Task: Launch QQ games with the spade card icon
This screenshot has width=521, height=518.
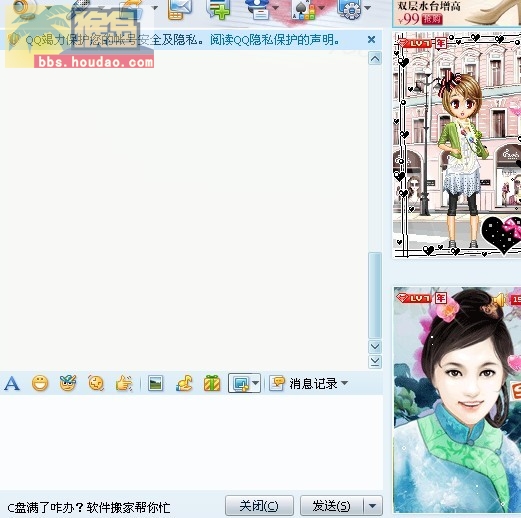Action: pos(303,10)
